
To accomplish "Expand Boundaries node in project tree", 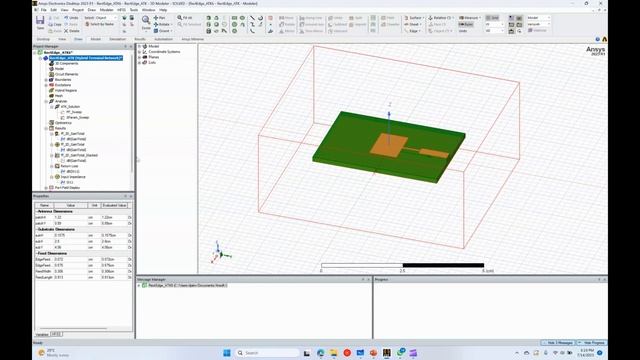I will [46, 80].
